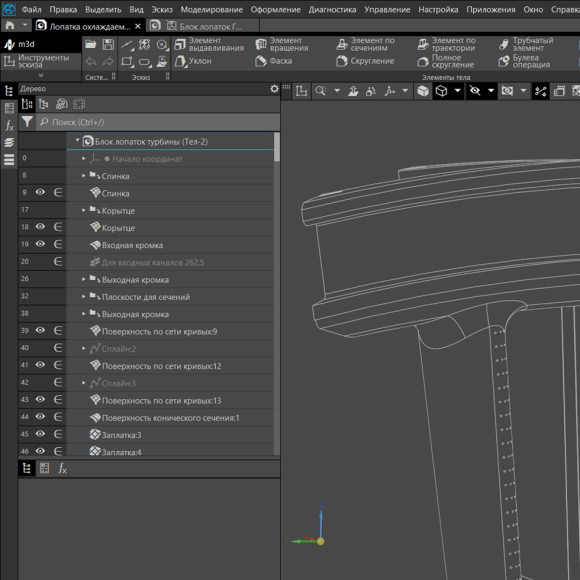Open the Диагностика menu

(332, 10)
